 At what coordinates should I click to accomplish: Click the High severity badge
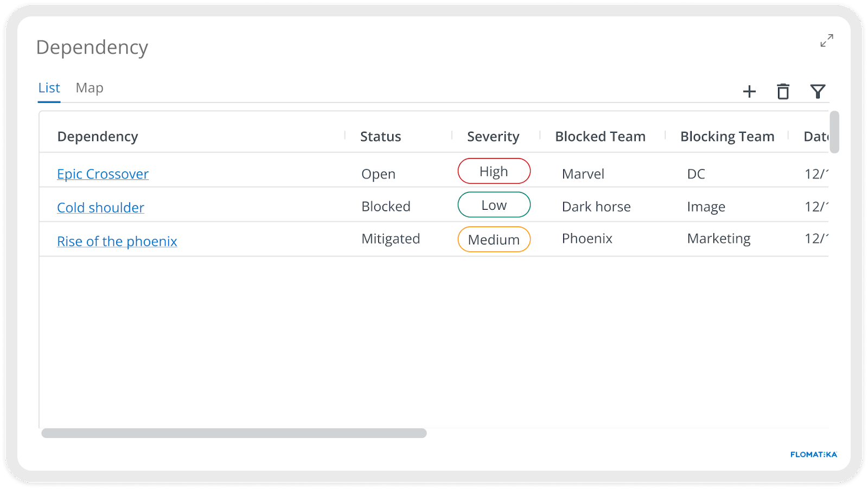[x=494, y=171]
